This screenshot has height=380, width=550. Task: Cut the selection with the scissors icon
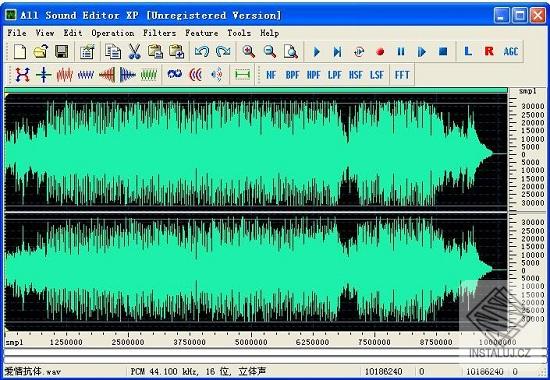[134, 52]
